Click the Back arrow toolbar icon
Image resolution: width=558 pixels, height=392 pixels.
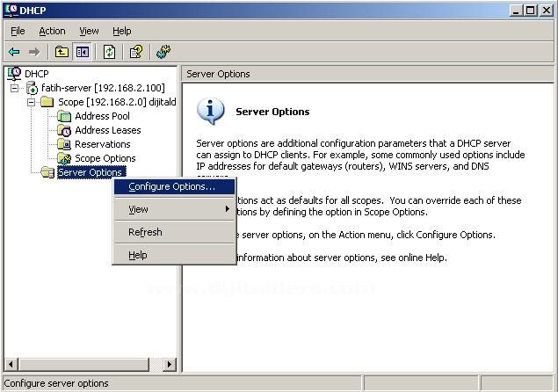tap(14, 52)
